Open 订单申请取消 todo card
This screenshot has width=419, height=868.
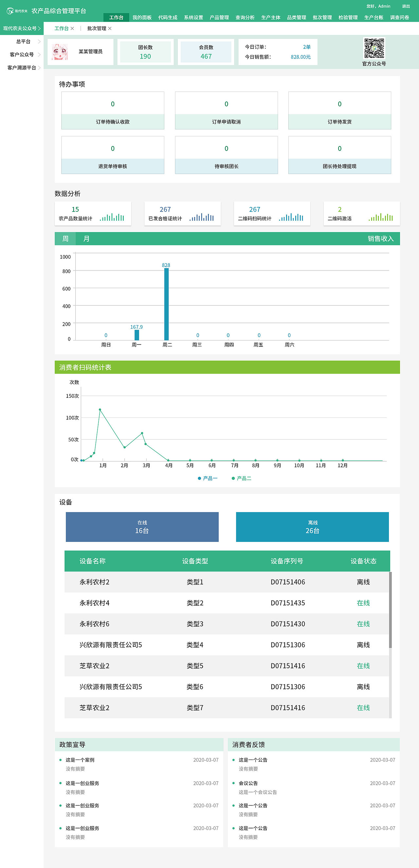point(226,111)
